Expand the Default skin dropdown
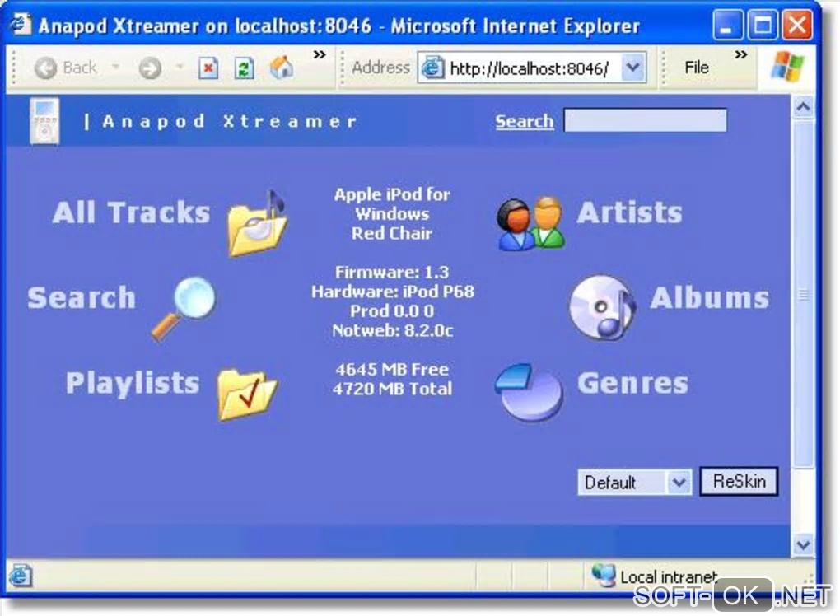This screenshot has height=616, width=840. click(679, 482)
